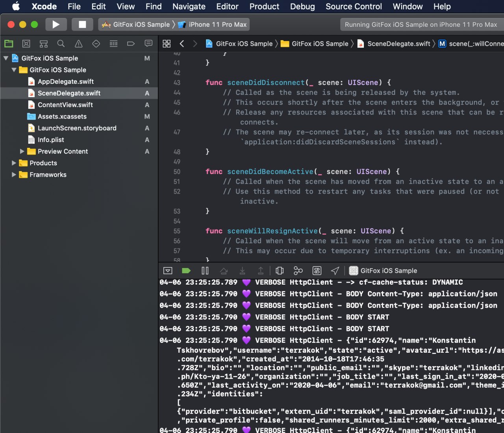Open the Apple menu
The height and width of the screenshot is (433, 504).
[16, 6]
